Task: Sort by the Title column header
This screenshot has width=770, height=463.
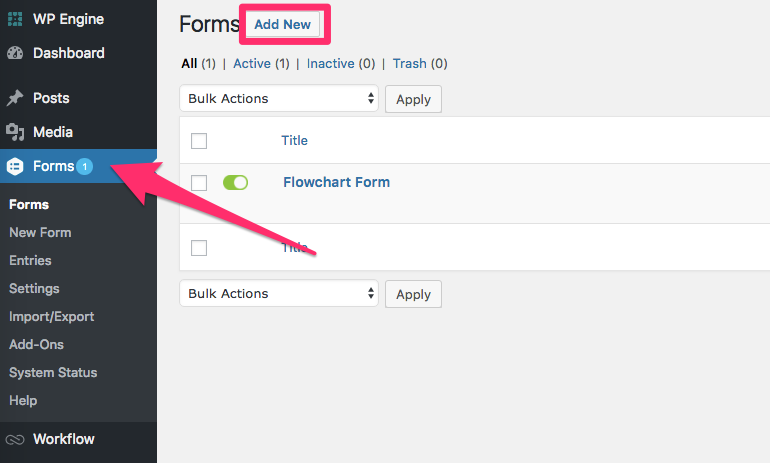Action: point(294,141)
